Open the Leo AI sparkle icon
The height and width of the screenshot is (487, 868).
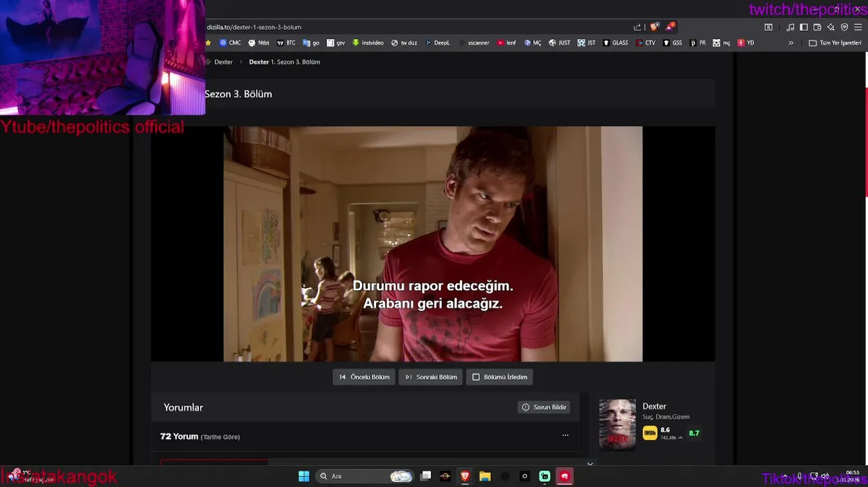831,27
